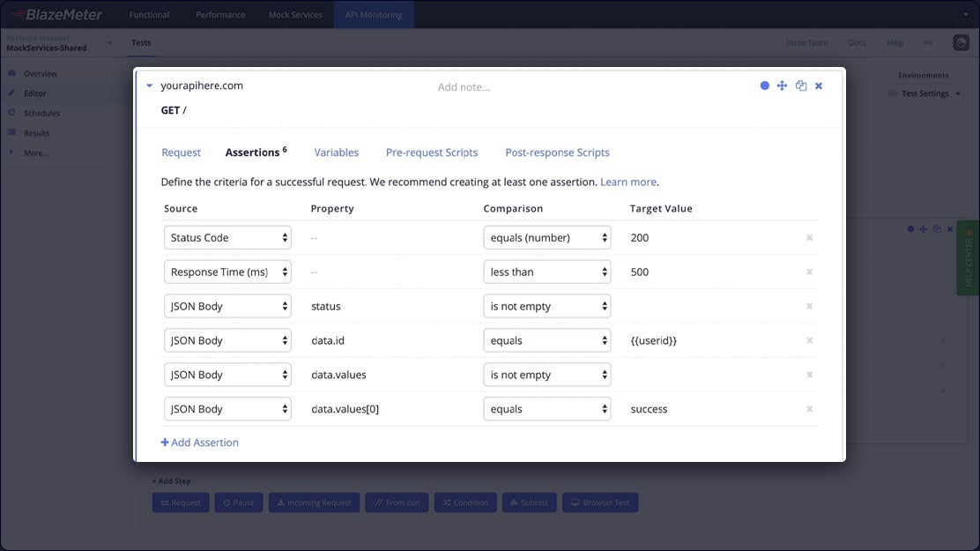Open Results in the sidebar
Screen dimensions: 980x551
pyautogui.click(x=36, y=133)
